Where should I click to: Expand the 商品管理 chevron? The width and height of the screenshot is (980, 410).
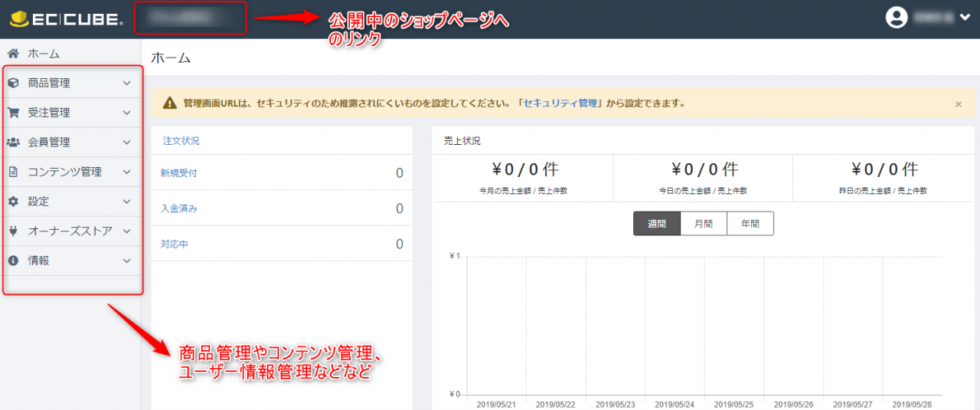[127, 83]
